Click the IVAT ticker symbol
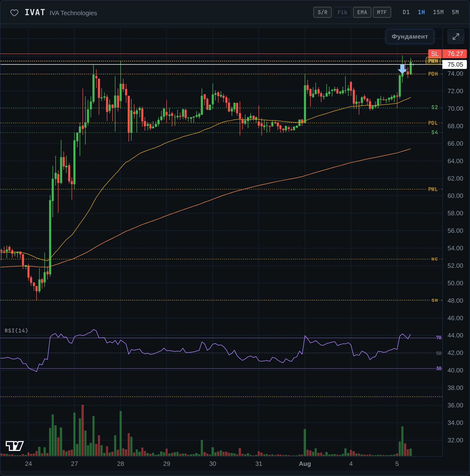 [35, 13]
